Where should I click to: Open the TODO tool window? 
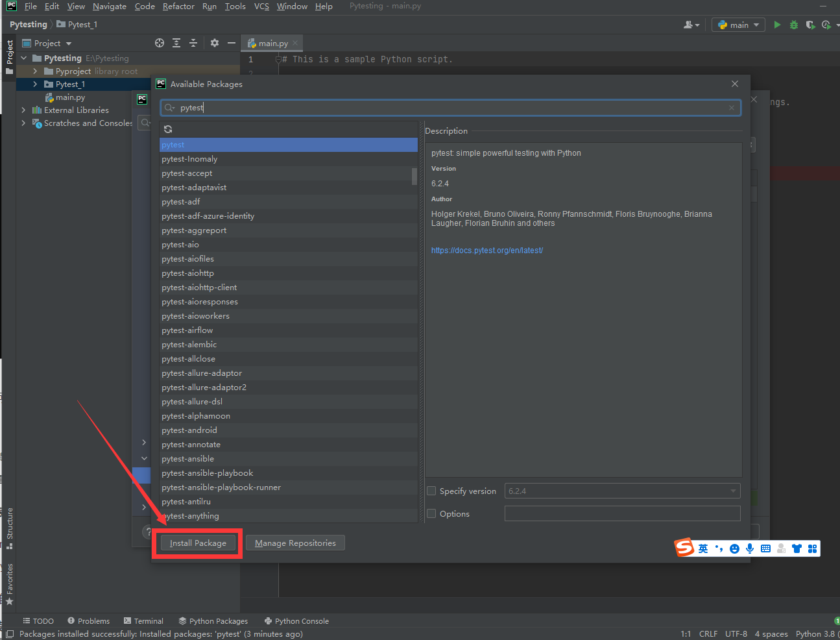tap(38, 621)
